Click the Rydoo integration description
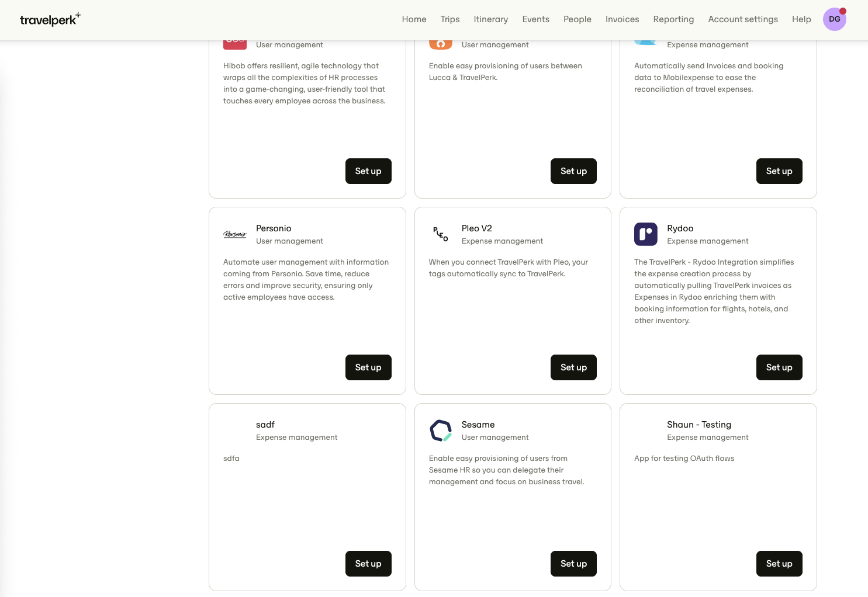 coord(714,291)
